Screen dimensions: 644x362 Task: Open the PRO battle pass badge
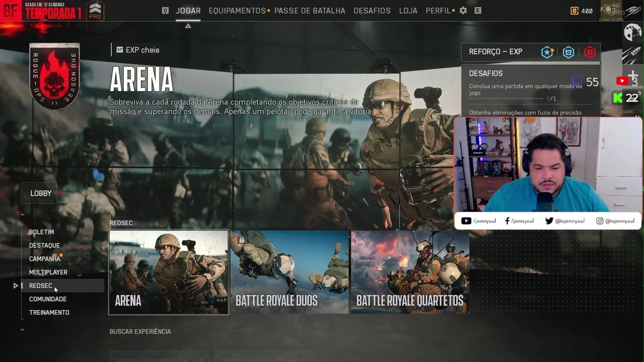click(95, 11)
